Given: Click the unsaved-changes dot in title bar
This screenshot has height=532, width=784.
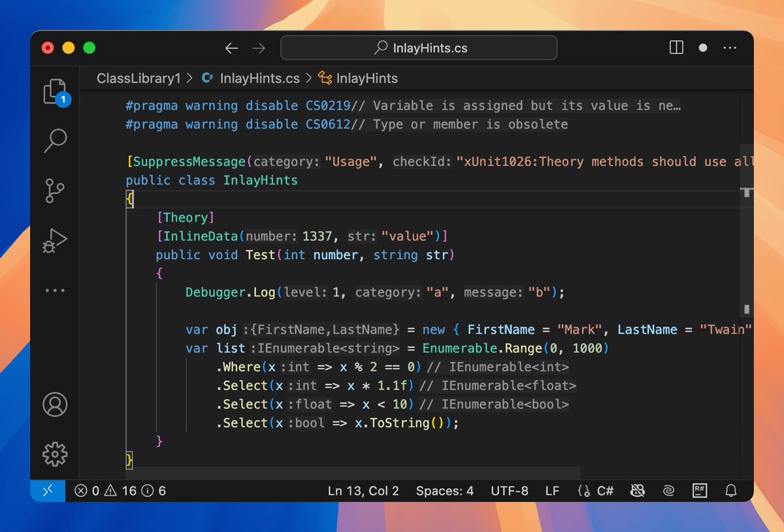Looking at the screenshot, I should coord(703,48).
